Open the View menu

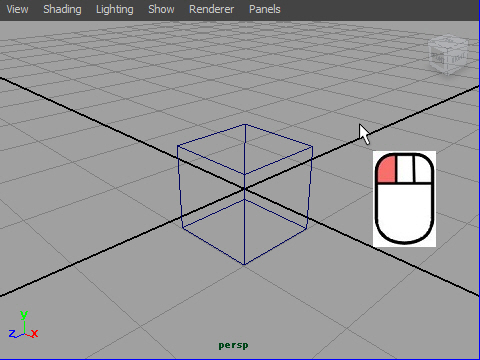(17, 9)
